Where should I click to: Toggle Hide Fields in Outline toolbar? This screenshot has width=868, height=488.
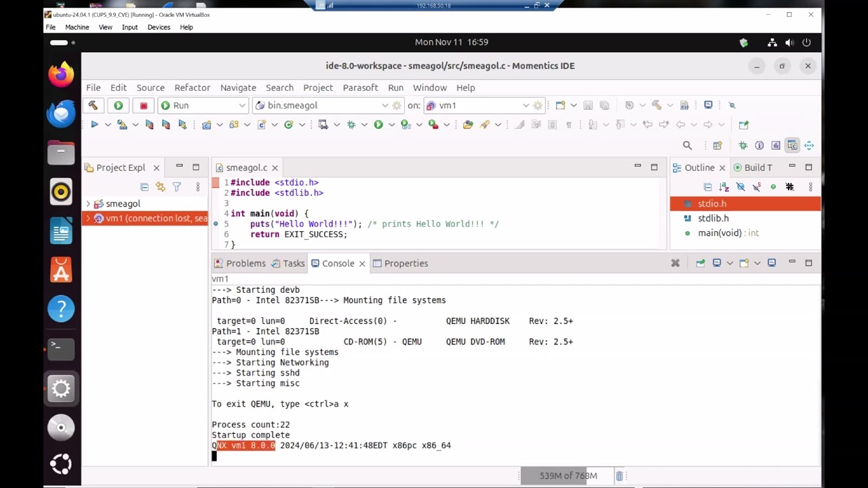pos(740,186)
